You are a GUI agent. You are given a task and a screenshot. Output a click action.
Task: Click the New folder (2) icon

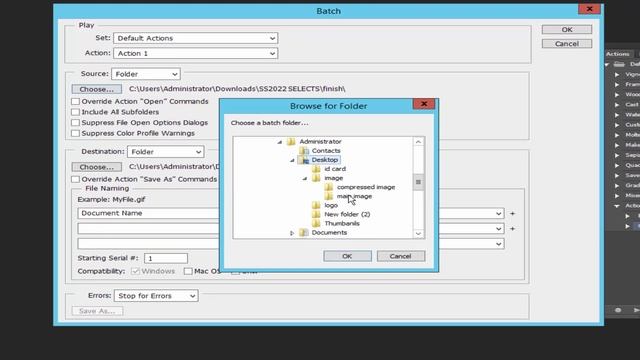316,214
